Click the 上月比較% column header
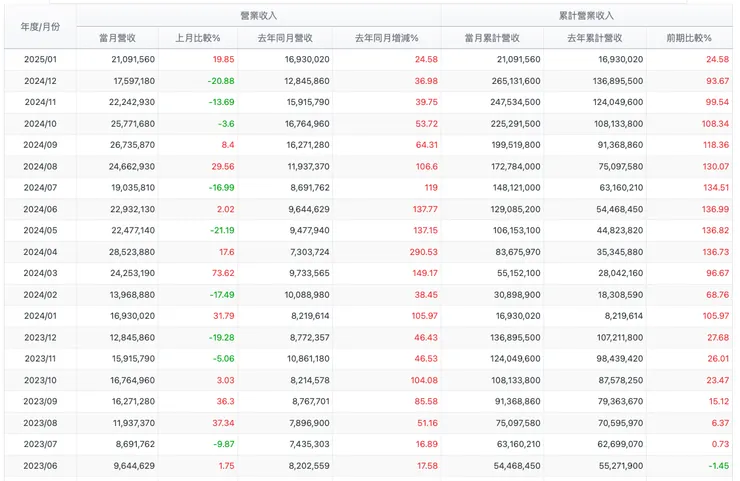 pyautogui.click(x=198, y=38)
